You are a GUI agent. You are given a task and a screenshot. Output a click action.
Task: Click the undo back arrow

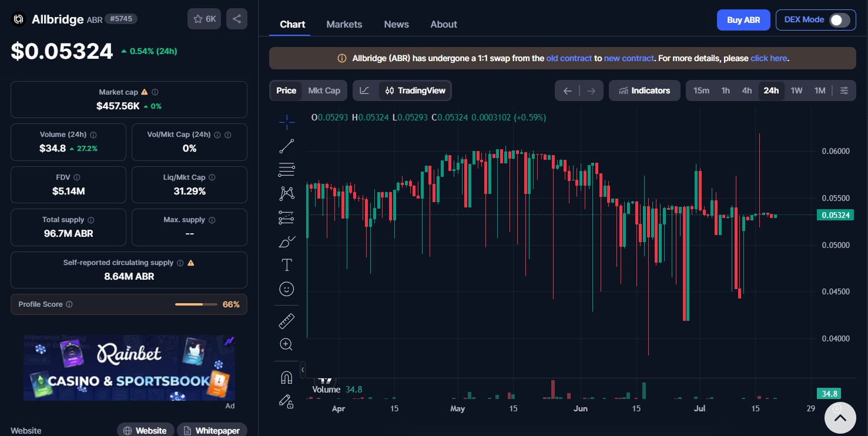pos(567,90)
